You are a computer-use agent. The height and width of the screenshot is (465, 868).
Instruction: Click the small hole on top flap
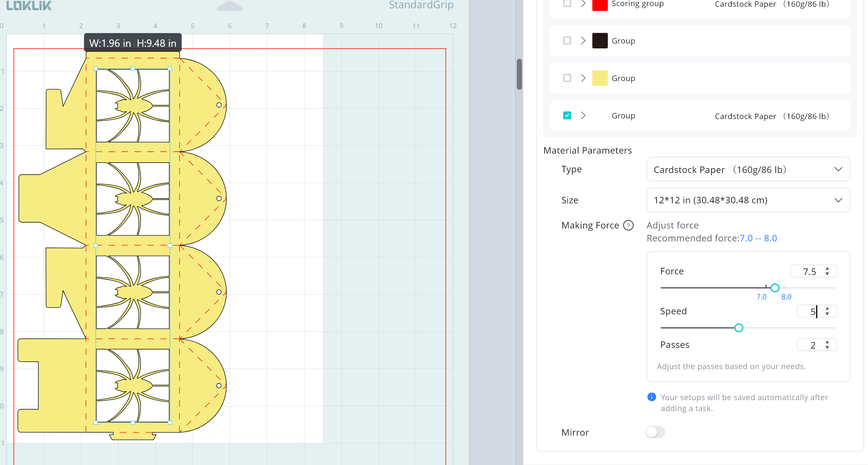(x=219, y=105)
